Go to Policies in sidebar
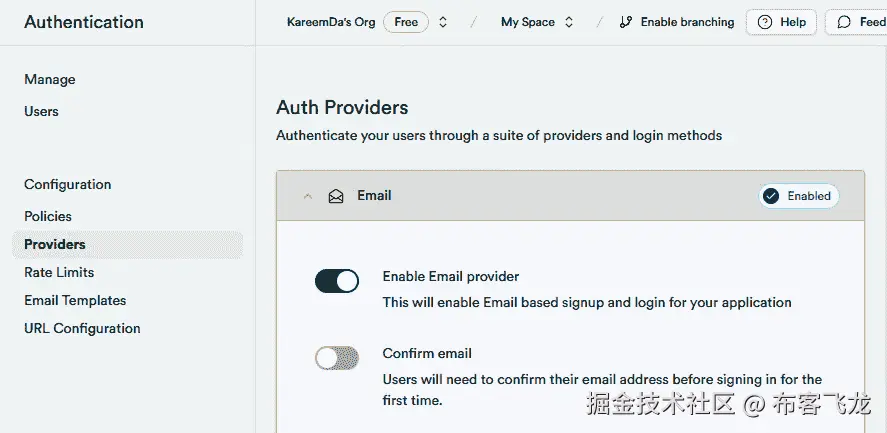This screenshot has height=433, width=887. point(48,216)
